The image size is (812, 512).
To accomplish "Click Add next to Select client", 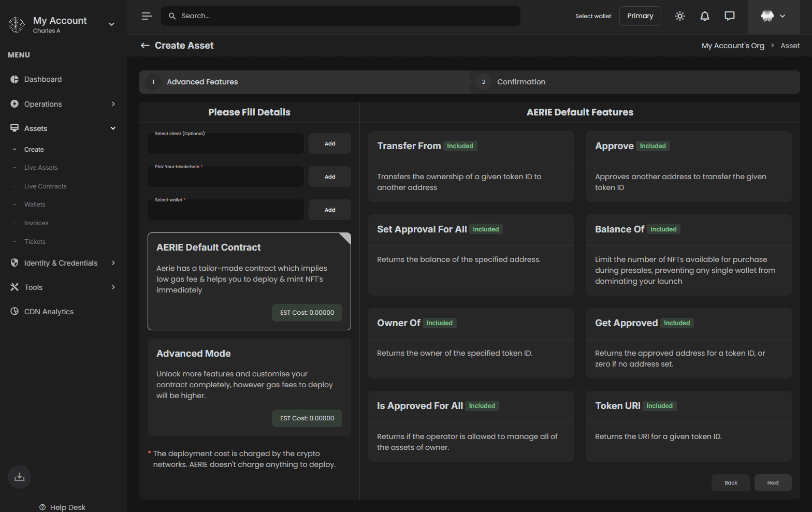I will (330, 143).
